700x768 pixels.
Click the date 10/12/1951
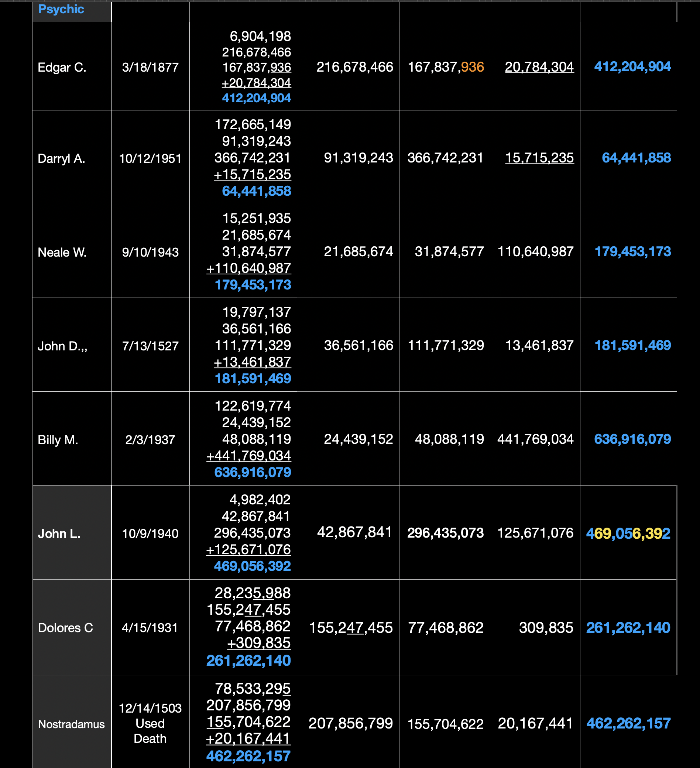pyautogui.click(x=150, y=158)
